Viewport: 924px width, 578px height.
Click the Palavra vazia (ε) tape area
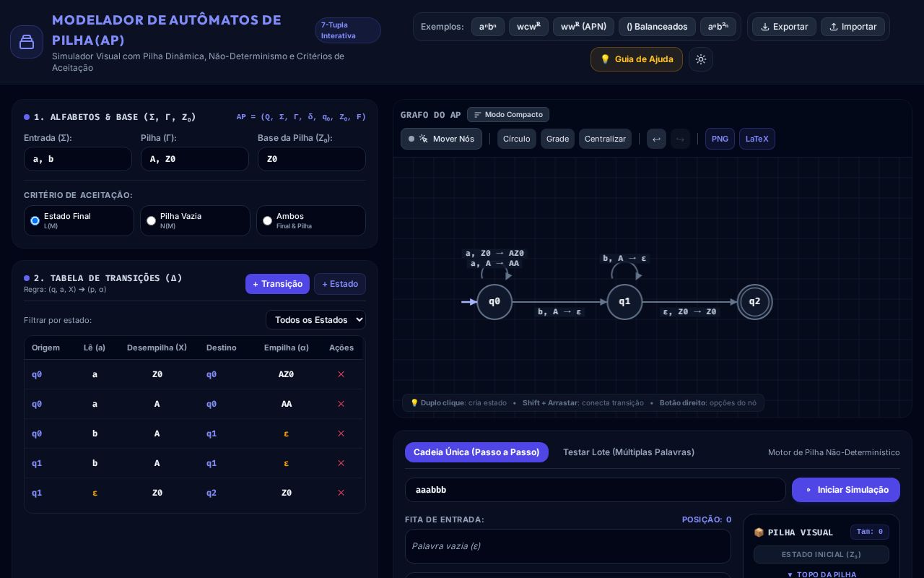568,546
